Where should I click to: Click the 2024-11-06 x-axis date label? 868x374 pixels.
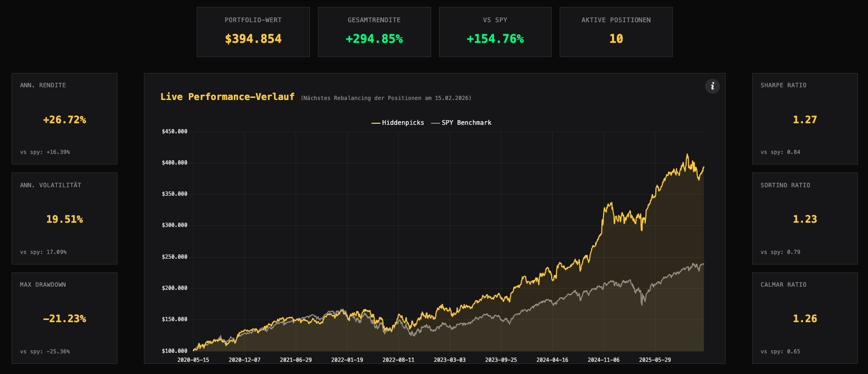coord(604,360)
